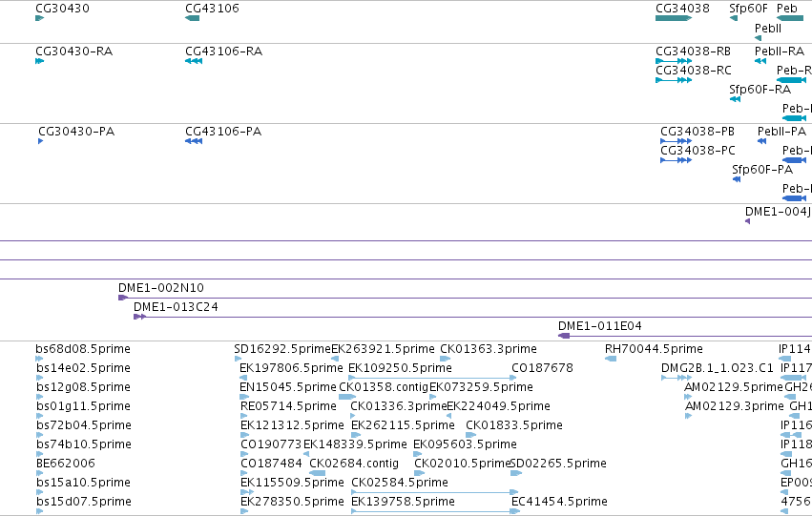Select the CG34038 gene feature

click(674, 18)
